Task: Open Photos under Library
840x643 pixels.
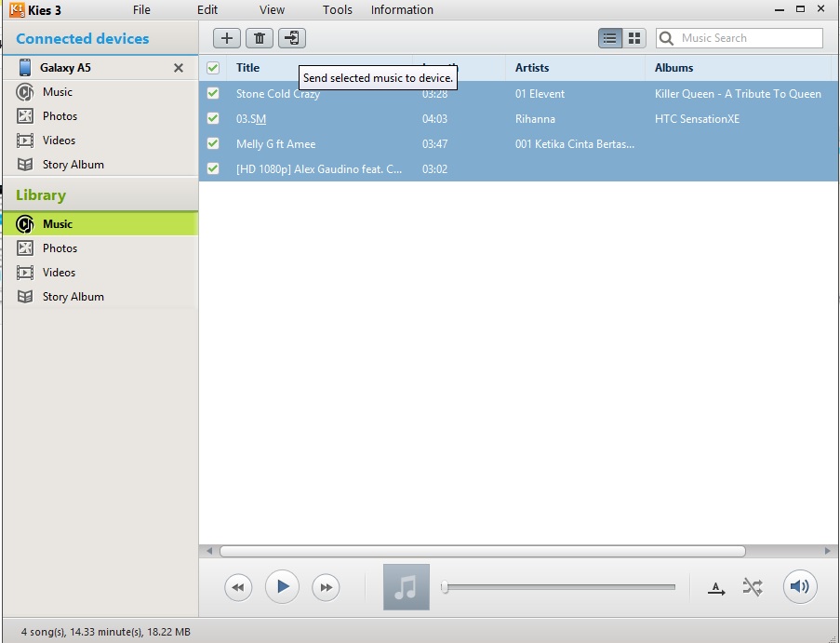Action: click(x=60, y=248)
